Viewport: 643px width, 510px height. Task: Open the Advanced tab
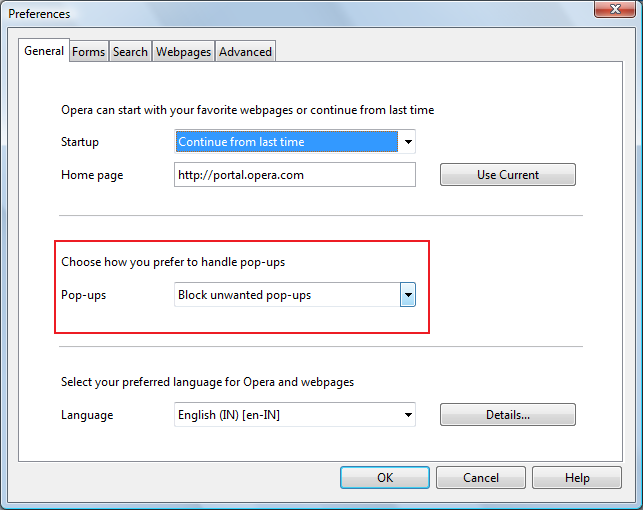point(245,52)
